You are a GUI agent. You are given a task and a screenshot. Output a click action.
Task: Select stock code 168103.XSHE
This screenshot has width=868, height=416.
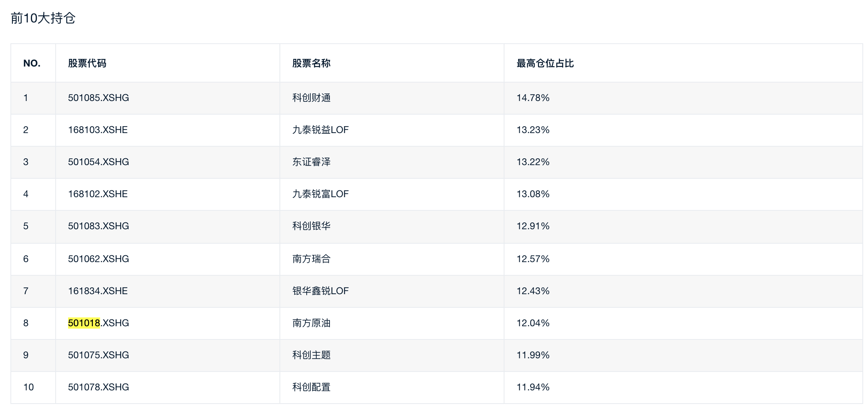click(98, 130)
